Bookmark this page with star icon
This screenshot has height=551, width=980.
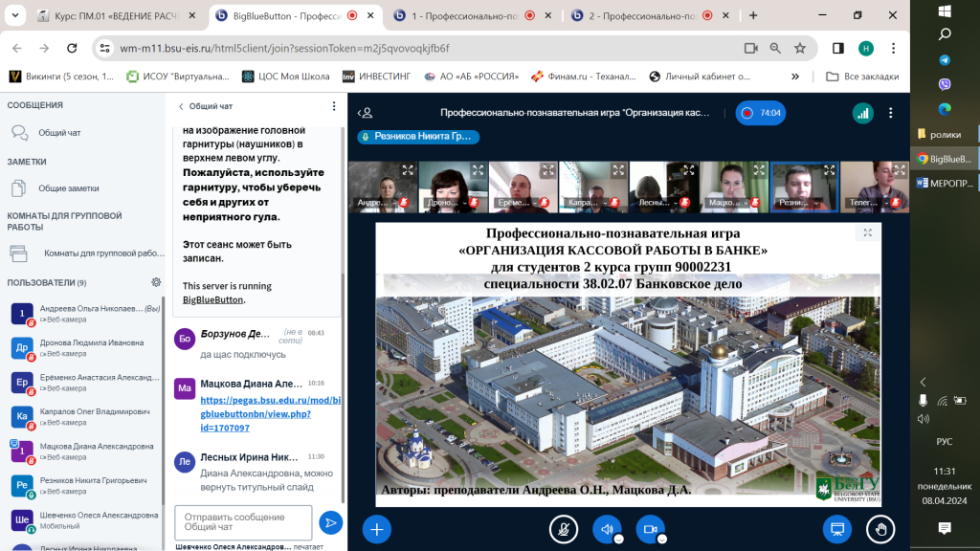point(800,48)
